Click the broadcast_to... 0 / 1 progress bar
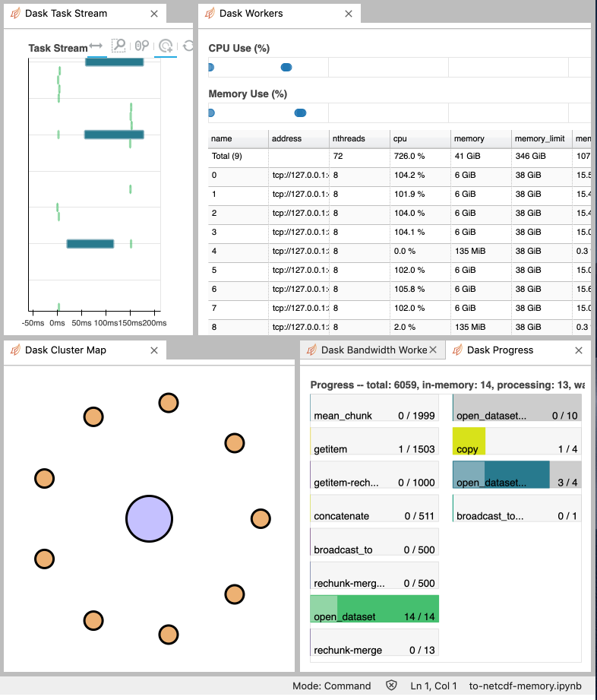 click(x=516, y=508)
